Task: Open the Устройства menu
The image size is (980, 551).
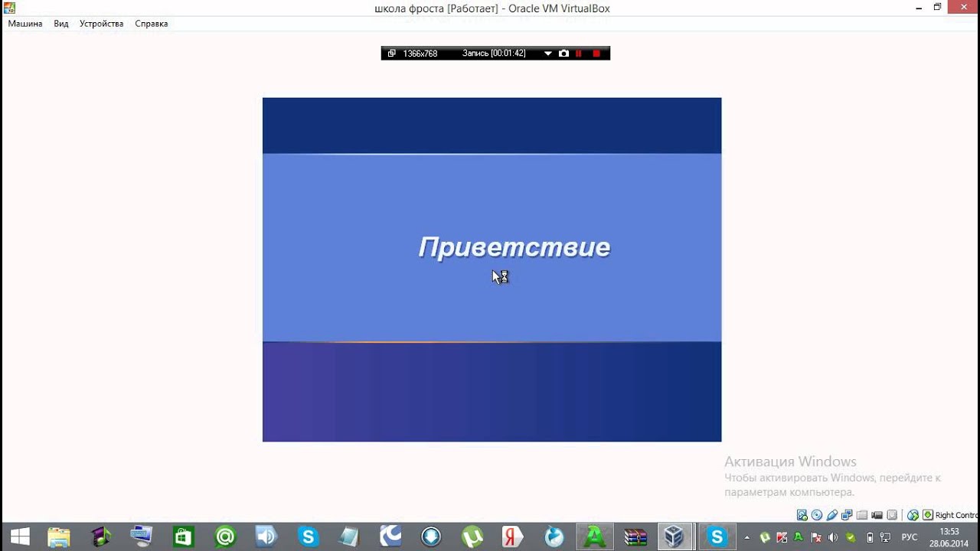Action: tap(101, 24)
